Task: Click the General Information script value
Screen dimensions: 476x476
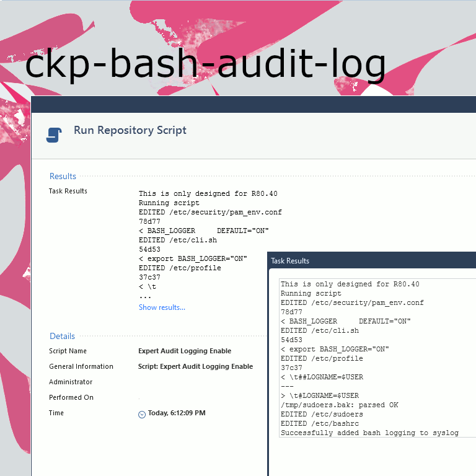Action: coord(195,366)
